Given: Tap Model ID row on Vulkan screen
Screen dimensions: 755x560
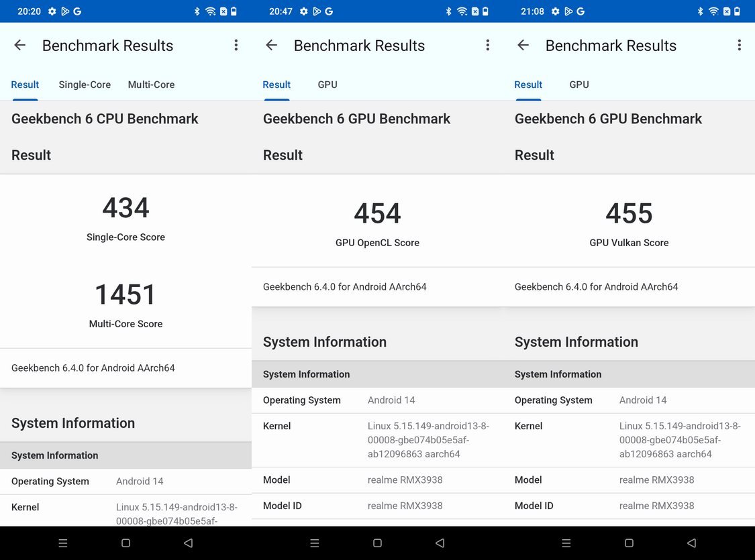Looking at the screenshot, I should click(629, 506).
